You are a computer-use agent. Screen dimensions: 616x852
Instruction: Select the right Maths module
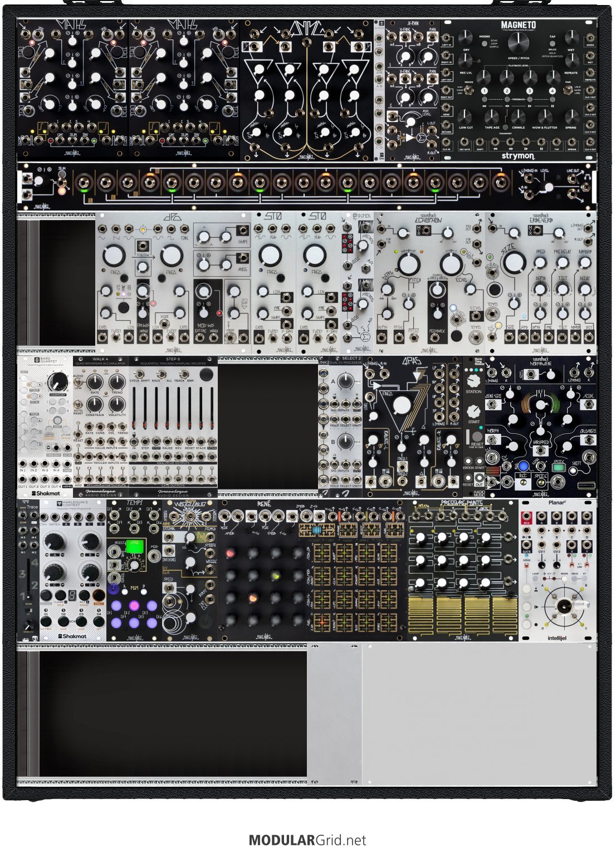tap(184, 90)
